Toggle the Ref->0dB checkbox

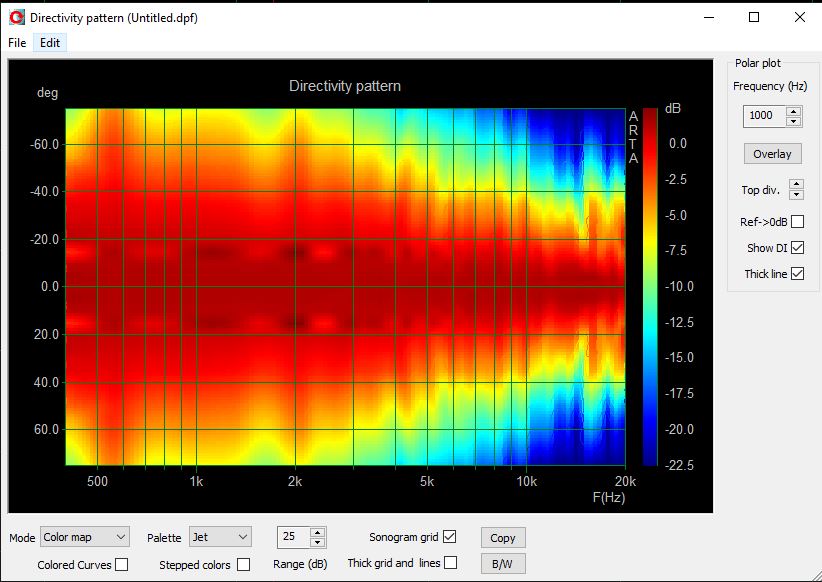797,222
